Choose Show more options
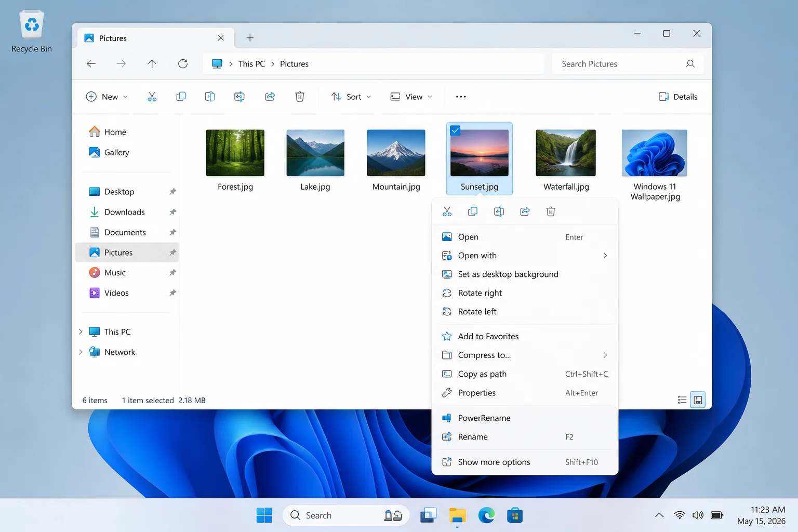This screenshot has width=798, height=532. click(x=525, y=462)
